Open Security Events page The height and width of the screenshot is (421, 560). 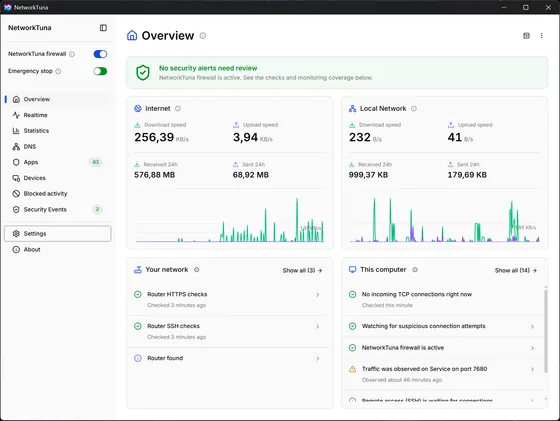58,209
